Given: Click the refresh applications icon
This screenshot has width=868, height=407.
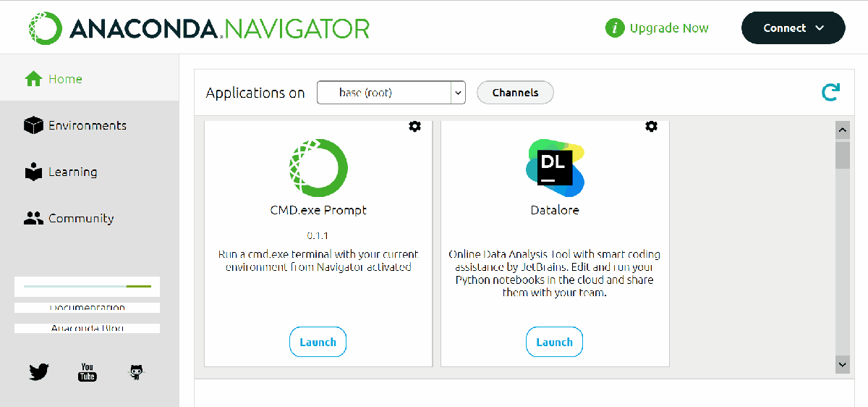Looking at the screenshot, I should point(830,92).
